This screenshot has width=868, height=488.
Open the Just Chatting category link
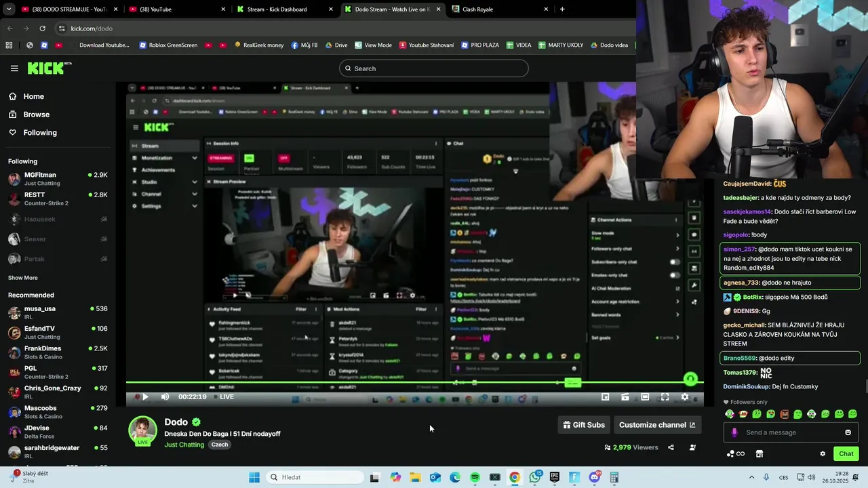(184, 445)
